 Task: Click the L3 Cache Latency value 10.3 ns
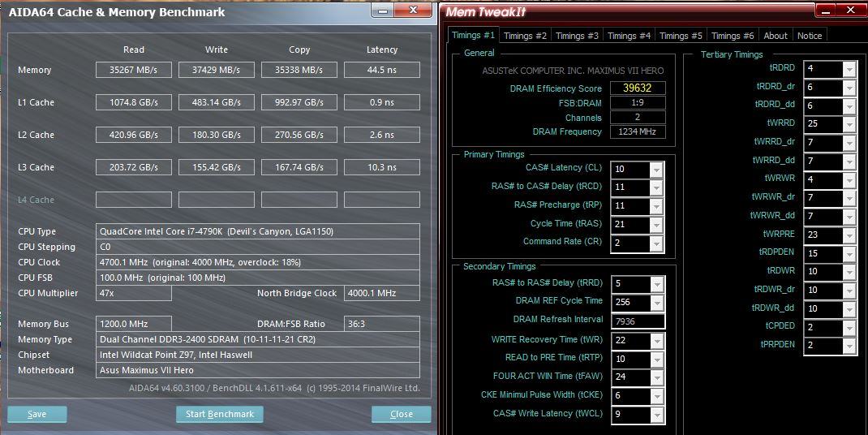click(382, 167)
